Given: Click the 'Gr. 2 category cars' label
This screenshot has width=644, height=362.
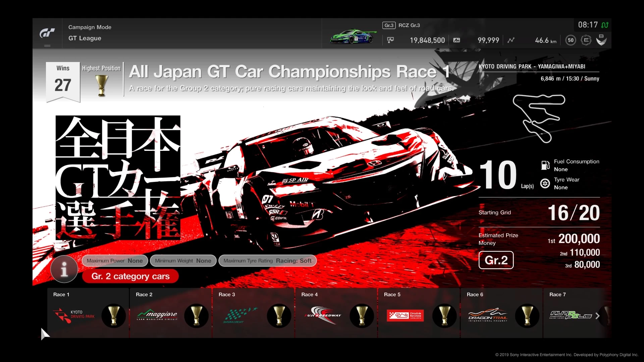Looking at the screenshot, I should [130, 276].
